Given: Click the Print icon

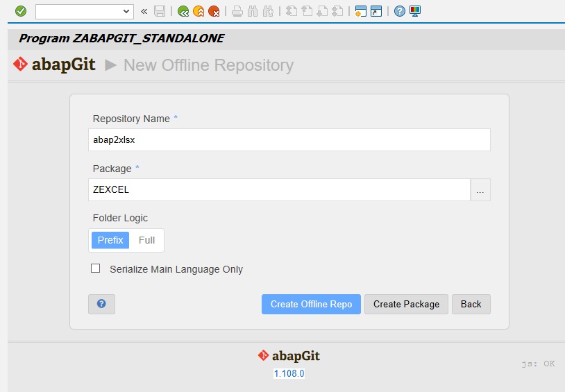Looking at the screenshot, I should (x=237, y=12).
